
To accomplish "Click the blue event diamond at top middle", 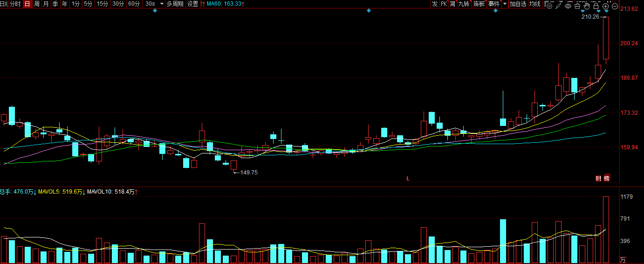I will 369,11.
